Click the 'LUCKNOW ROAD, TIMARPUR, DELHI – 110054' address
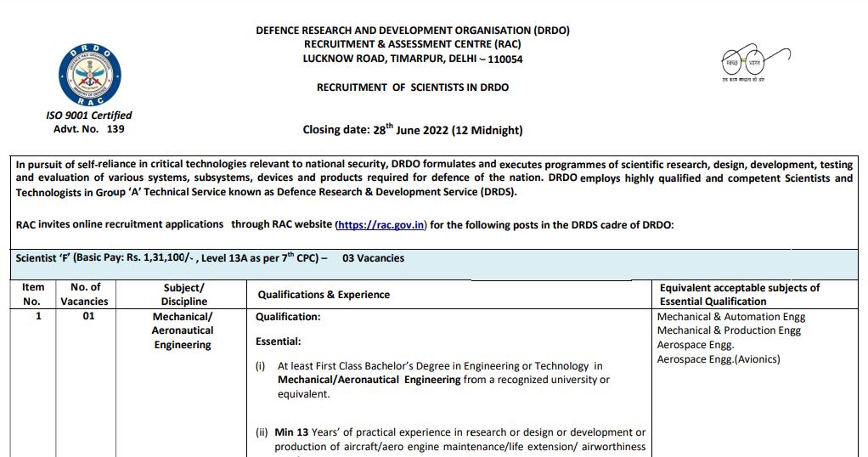Image resolution: width=868 pixels, height=457 pixels. point(413,59)
